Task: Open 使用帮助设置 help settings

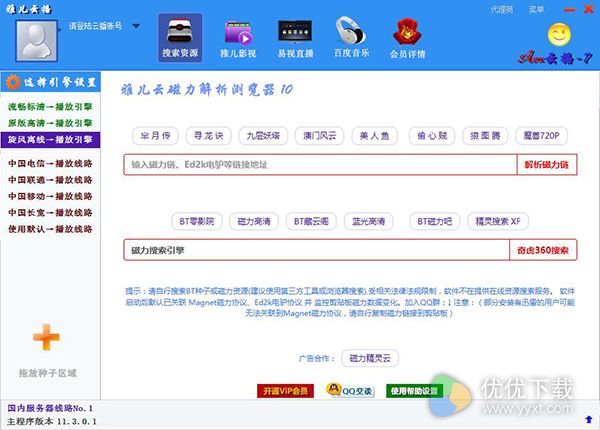Action: pos(414,391)
